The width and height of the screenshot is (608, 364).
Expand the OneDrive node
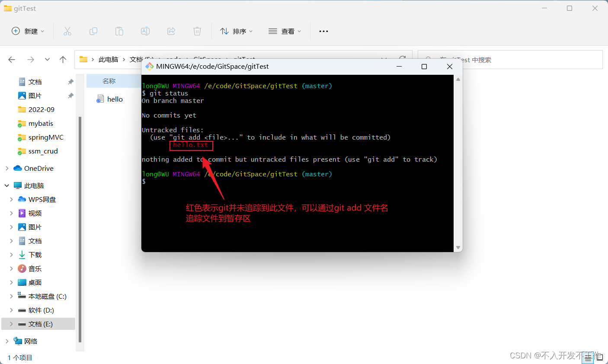pos(7,168)
